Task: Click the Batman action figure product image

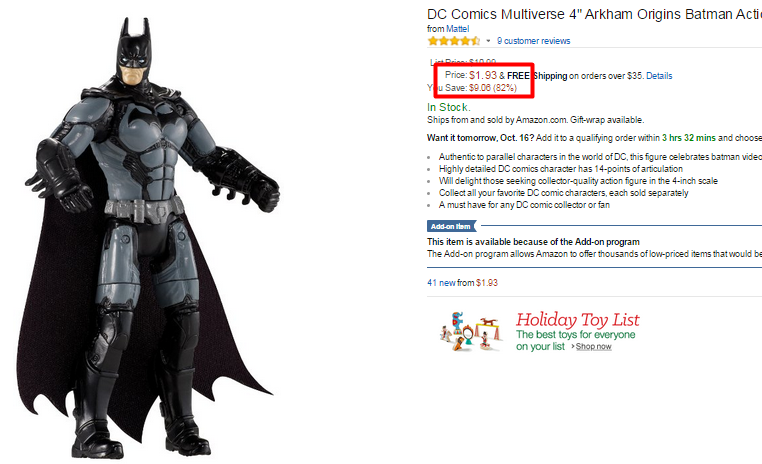Action: click(x=148, y=238)
